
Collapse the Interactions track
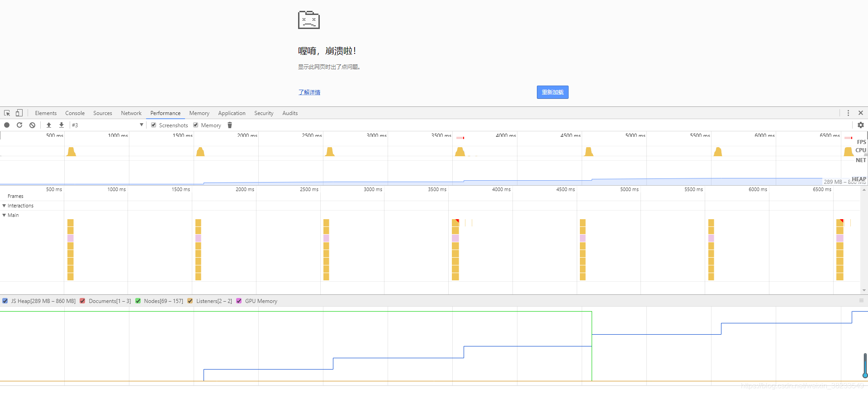tap(5, 206)
